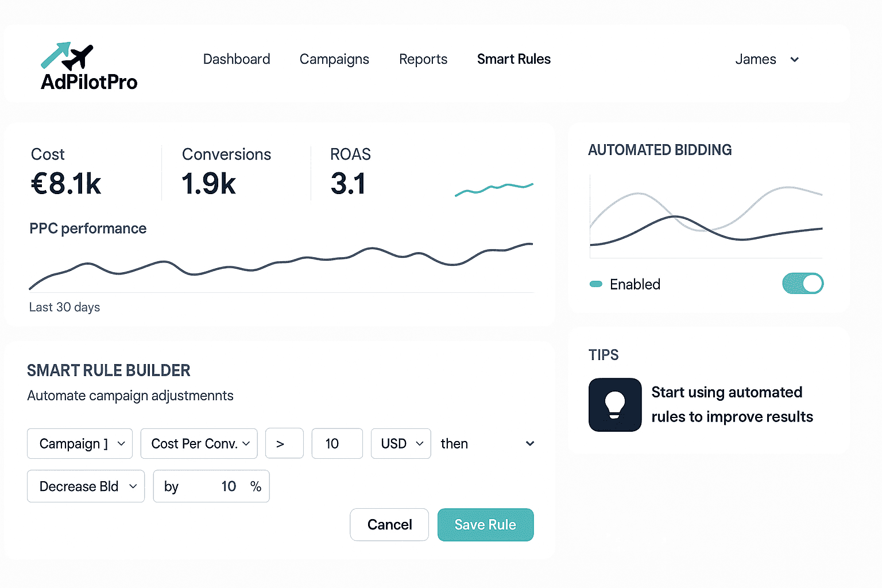Click the Cancel button
This screenshot has width=882, height=588.
389,525
